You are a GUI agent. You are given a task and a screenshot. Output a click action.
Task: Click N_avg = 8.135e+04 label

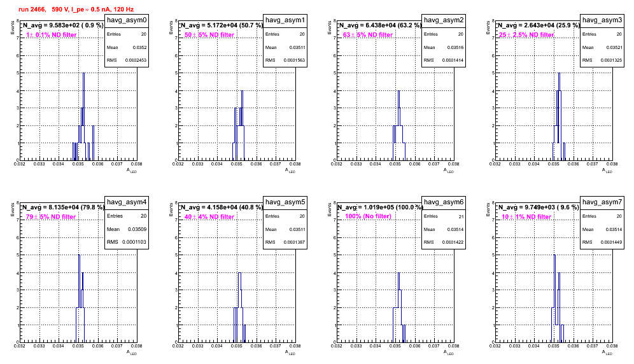[63, 207]
